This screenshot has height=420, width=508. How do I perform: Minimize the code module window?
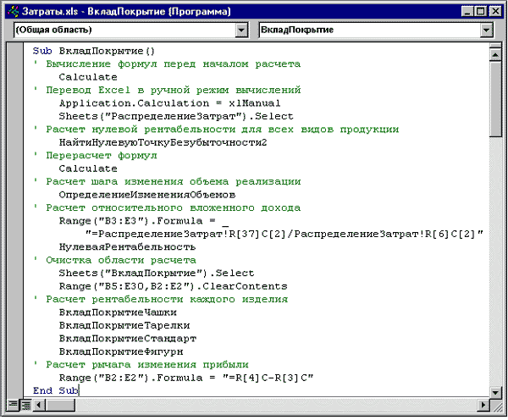click(467, 12)
